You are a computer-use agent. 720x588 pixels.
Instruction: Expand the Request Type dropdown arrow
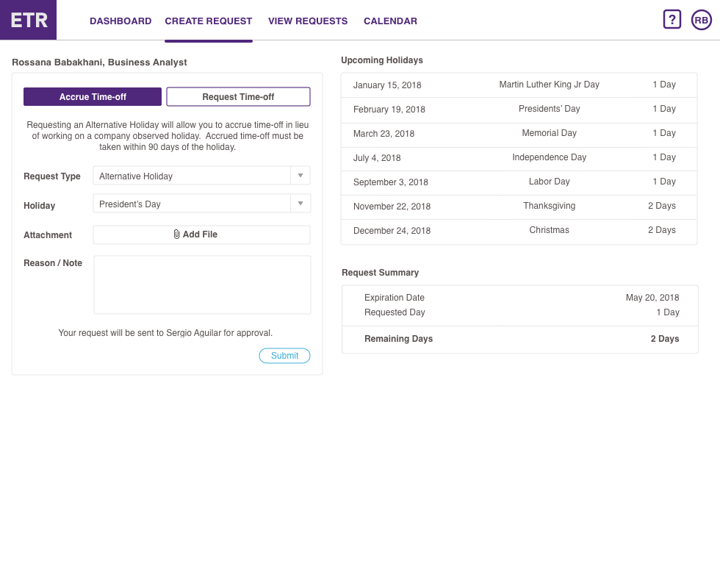(300, 176)
